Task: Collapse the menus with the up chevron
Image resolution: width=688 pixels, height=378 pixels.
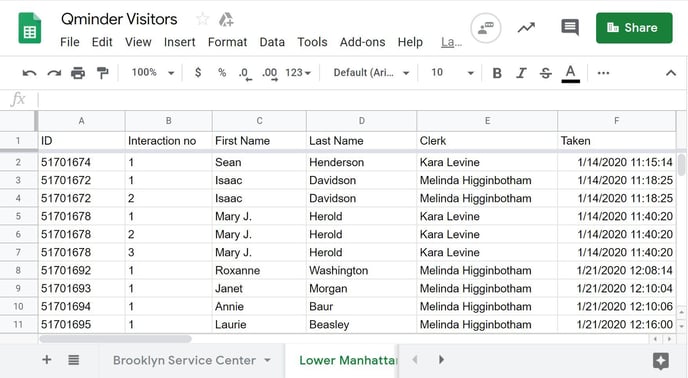Action: (x=670, y=73)
